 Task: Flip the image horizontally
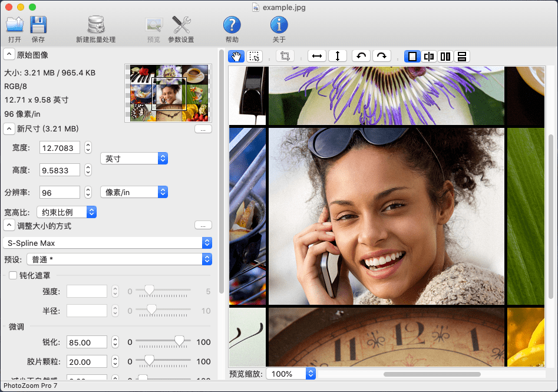tap(317, 56)
